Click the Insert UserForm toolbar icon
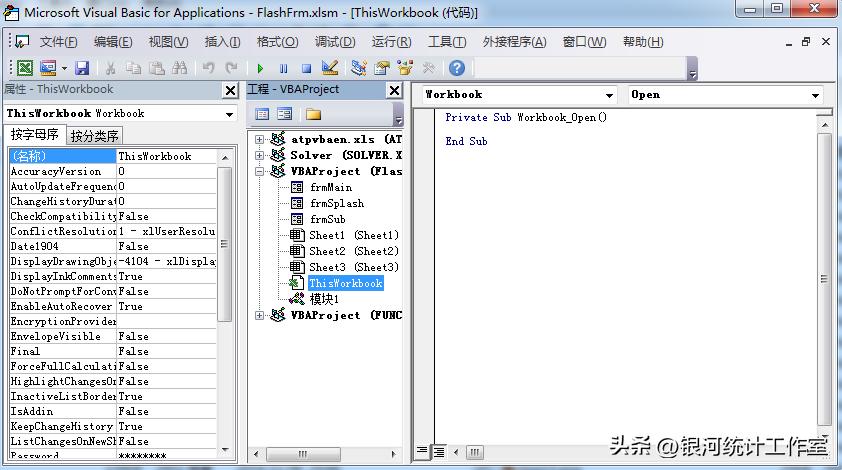 [x=48, y=68]
